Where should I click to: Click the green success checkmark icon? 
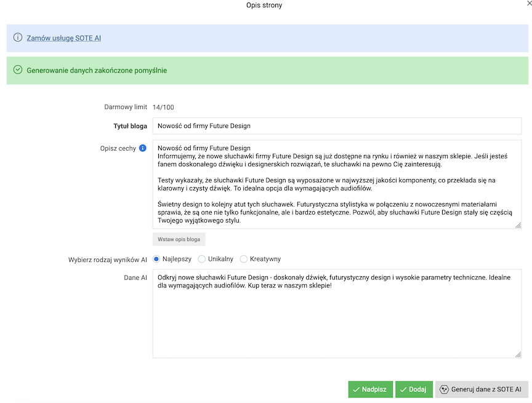click(18, 70)
